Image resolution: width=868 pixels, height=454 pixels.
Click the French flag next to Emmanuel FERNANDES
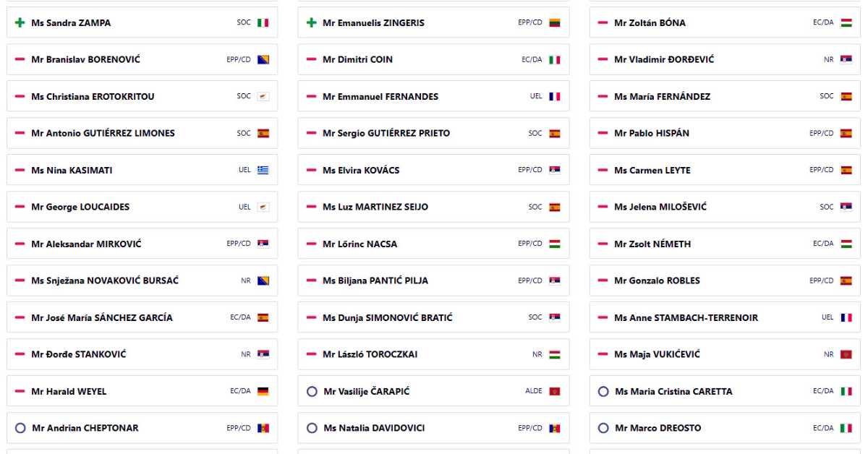tap(555, 97)
